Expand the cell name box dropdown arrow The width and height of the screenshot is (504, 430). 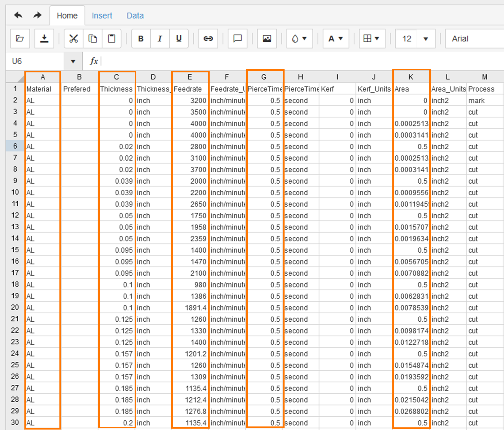pos(73,61)
